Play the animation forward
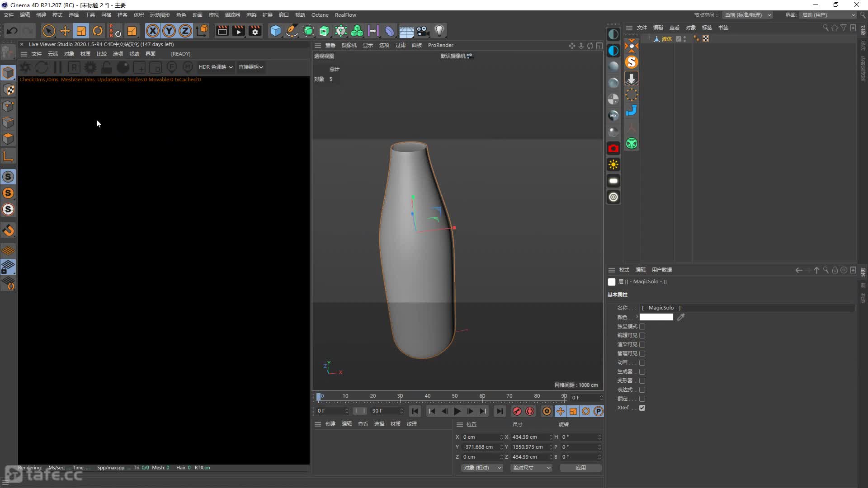Screen dimensions: 868x488 457,411
